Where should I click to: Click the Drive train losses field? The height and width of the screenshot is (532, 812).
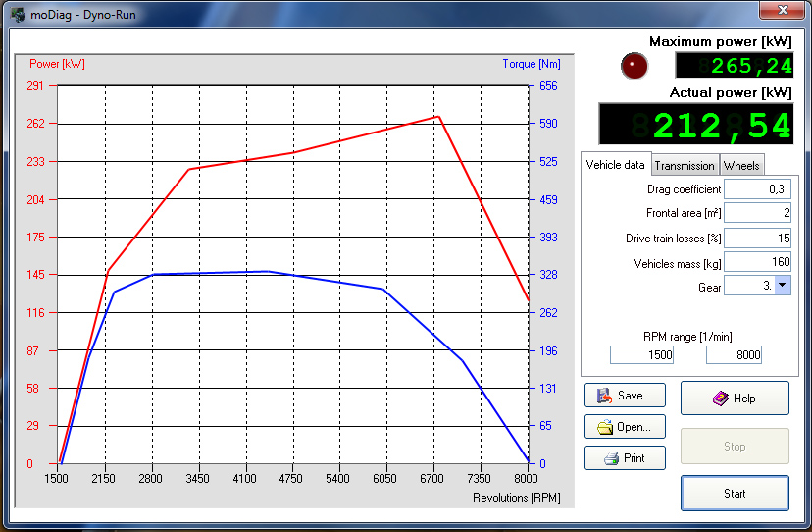pos(757,238)
